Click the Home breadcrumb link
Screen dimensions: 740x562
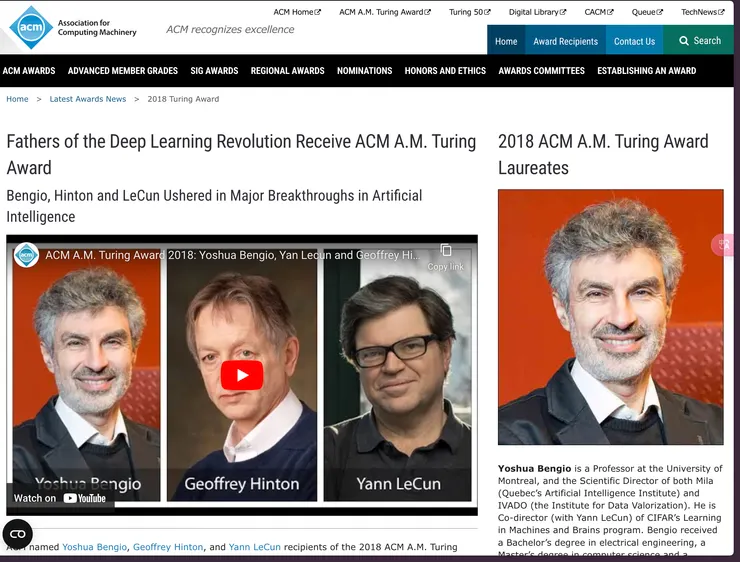[x=17, y=99]
